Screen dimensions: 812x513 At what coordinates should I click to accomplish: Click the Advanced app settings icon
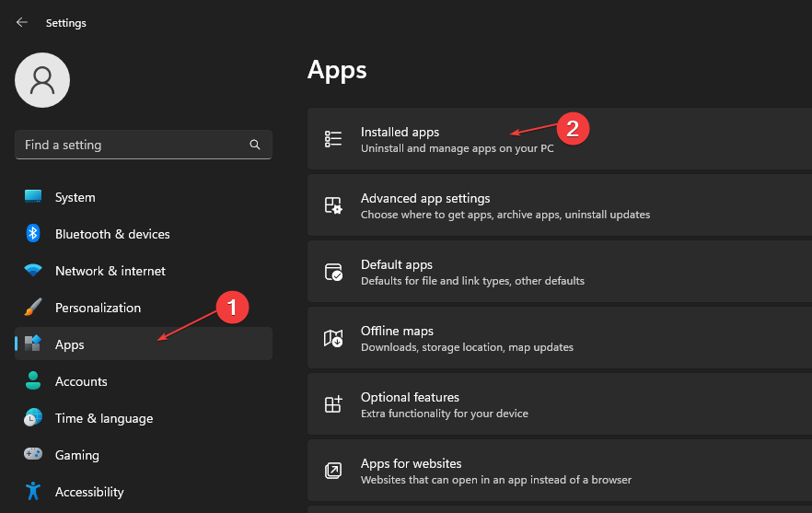tap(333, 205)
